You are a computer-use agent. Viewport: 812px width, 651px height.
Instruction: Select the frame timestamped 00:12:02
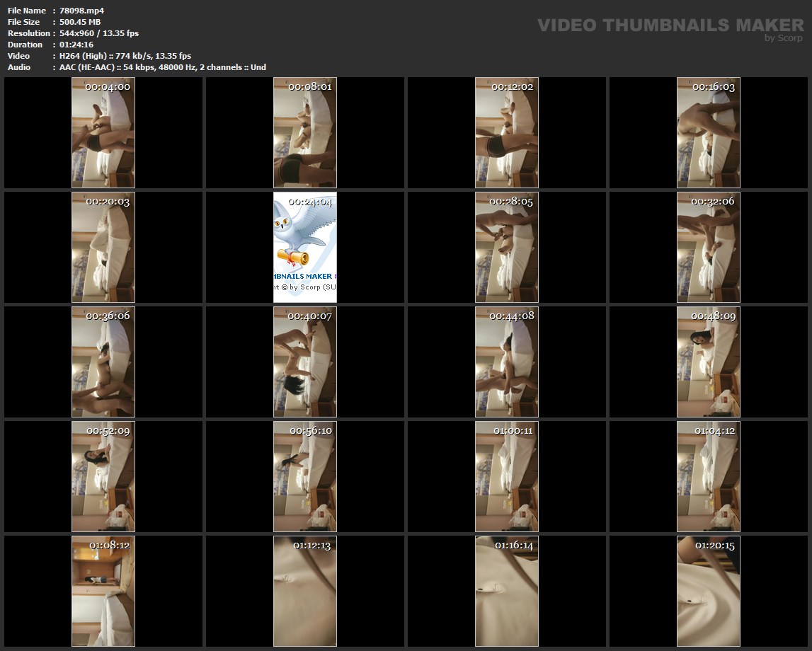(x=507, y=132)
